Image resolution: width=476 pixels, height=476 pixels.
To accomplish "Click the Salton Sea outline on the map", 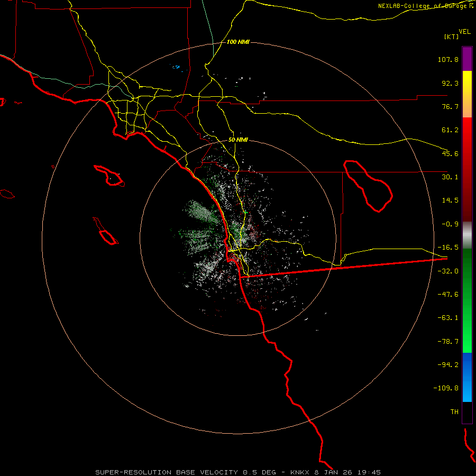I will (x=368, y=186).
